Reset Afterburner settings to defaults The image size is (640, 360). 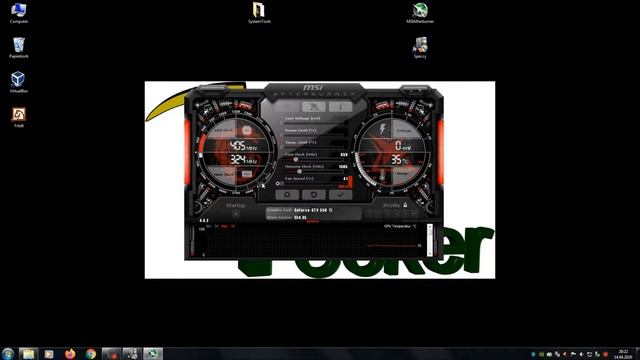point(314,195)
